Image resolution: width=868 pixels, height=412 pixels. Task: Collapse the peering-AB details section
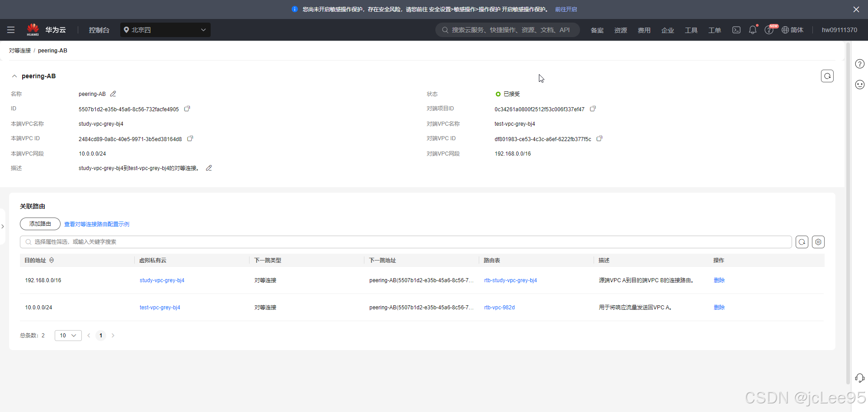pos(14,76)
